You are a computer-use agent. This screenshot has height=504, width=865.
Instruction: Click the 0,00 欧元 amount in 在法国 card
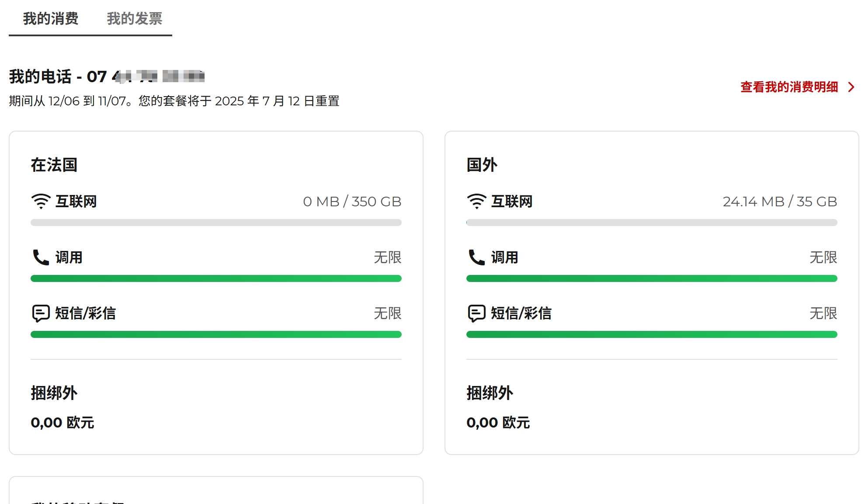tap(63, 423)
